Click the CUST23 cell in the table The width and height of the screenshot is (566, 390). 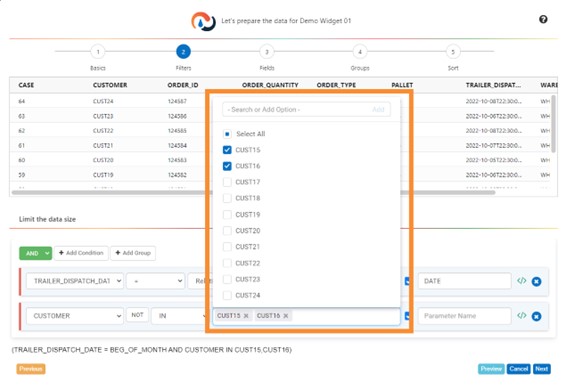click(103, 116)
